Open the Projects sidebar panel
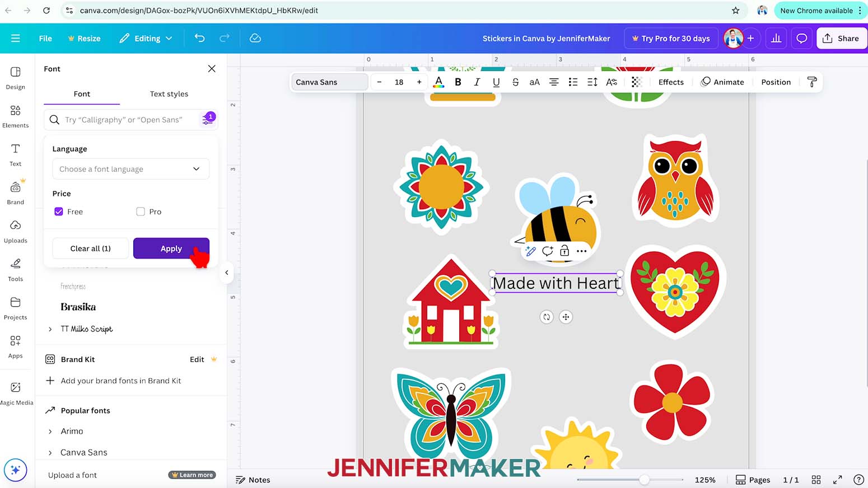868x488 pixels. (x=16, y=308)
